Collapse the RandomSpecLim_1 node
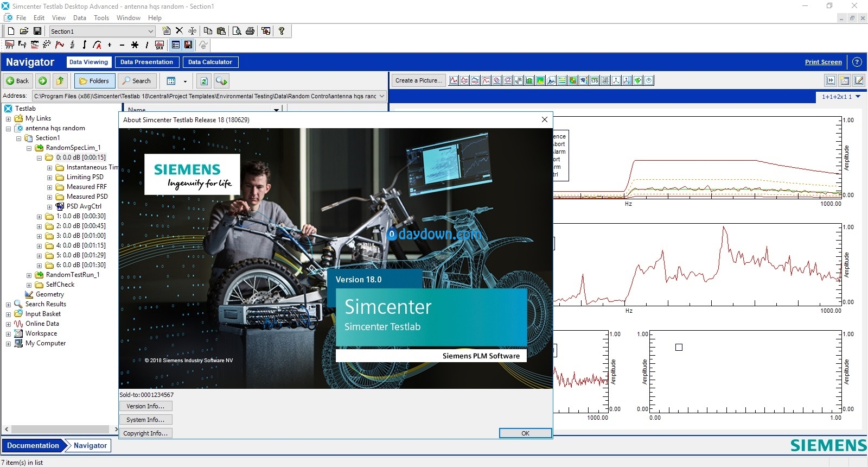This screenshot has width=868, height=467. click(x=29, y=148)
